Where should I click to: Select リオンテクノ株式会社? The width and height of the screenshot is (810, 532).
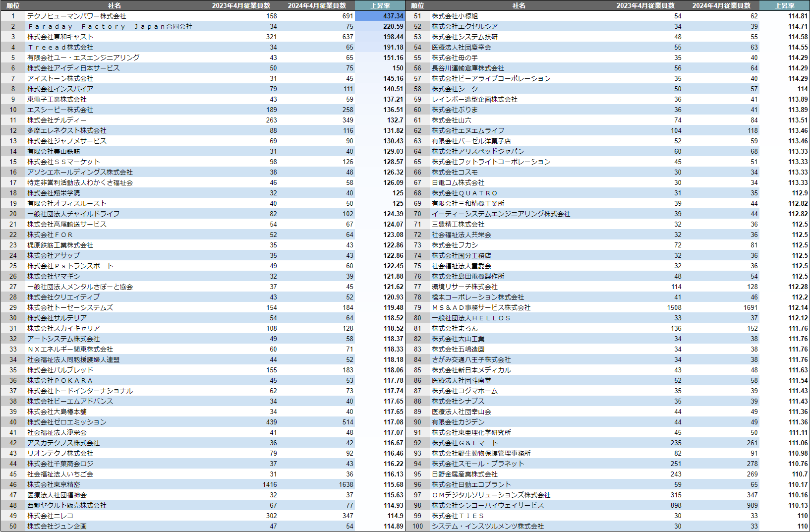(60, 453)
